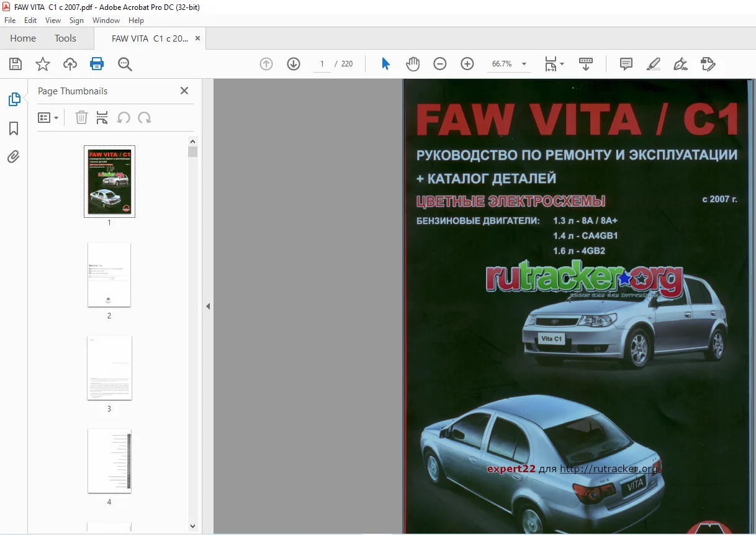Image resolution: width=756 pixels, height=535 pixels.
Task: Select the Highlight text pen tool
Action: 654,64
